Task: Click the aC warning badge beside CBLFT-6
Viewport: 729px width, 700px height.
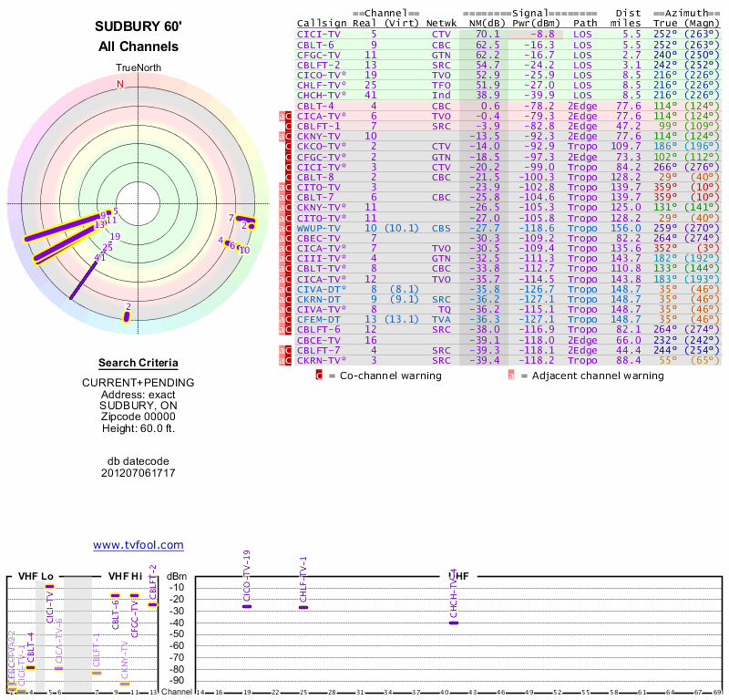Action: click(x=285, y=330)
